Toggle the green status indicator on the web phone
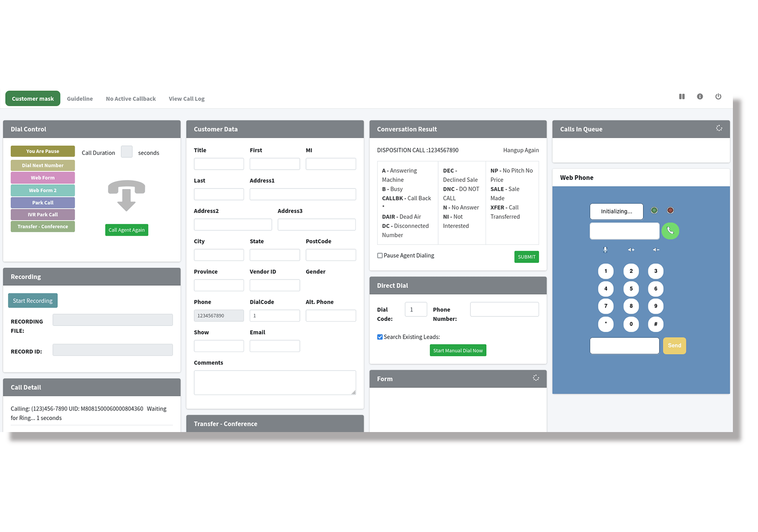Image resolution: width=758 pixels, height=532 pixels. click(x=654, y=210)
